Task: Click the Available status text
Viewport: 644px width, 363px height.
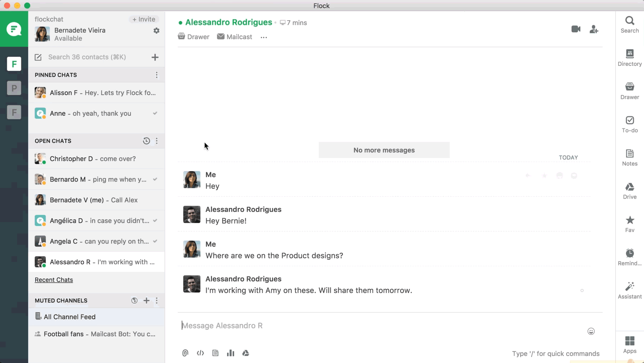Action: [x=68, y=38]
